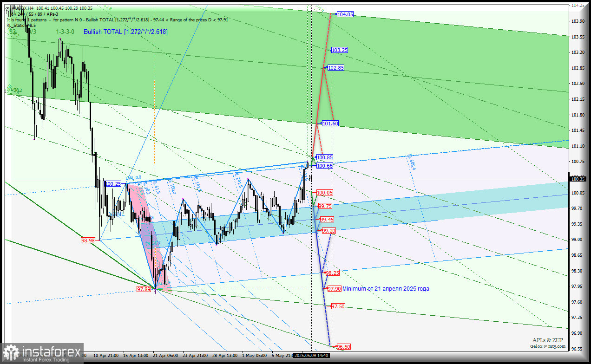591x364 pixels.
Task: Click the 101.60 price level label
Action: 330,123
